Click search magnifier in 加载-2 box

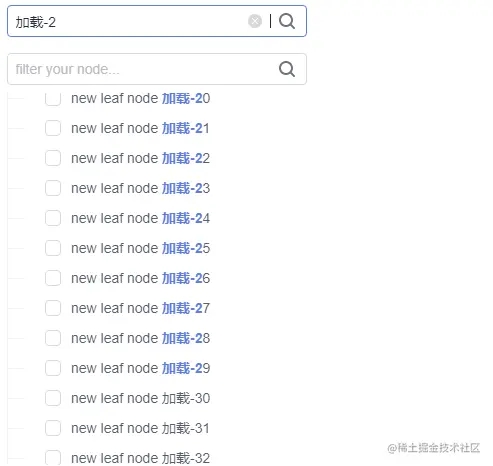(x=287, y=21)
